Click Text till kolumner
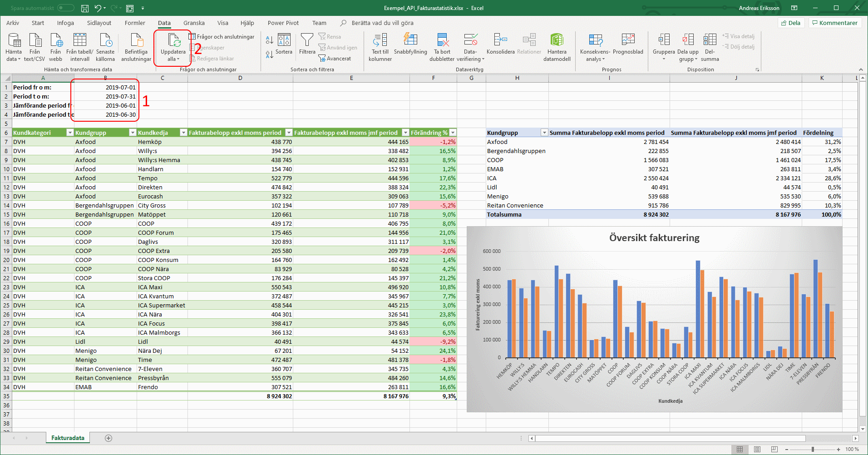The image size is (868, 455). tap(380, 47)
